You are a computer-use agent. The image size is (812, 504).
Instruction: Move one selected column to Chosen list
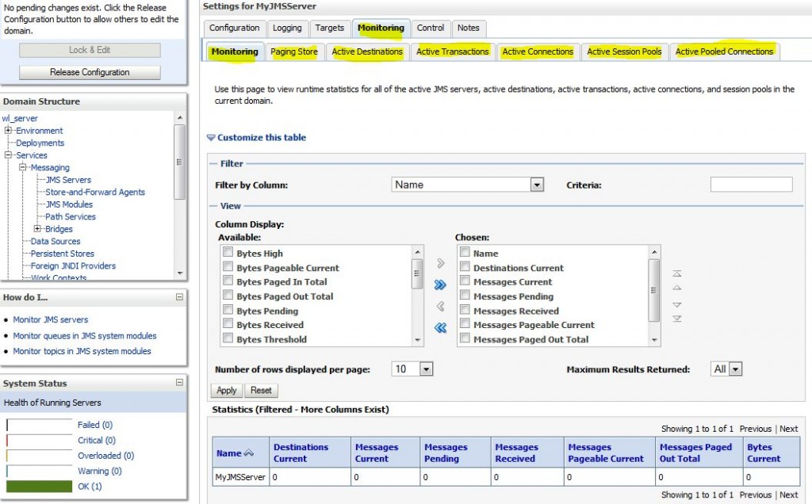pyautogui.click(x=441, y=263)
